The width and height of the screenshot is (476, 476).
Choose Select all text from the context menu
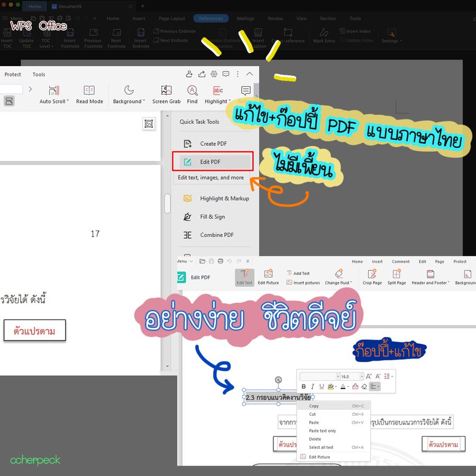[333, 447]
